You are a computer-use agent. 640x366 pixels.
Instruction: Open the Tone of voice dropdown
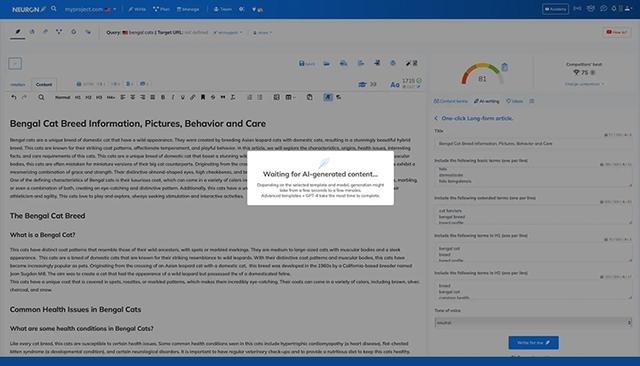tap(533, 323)
